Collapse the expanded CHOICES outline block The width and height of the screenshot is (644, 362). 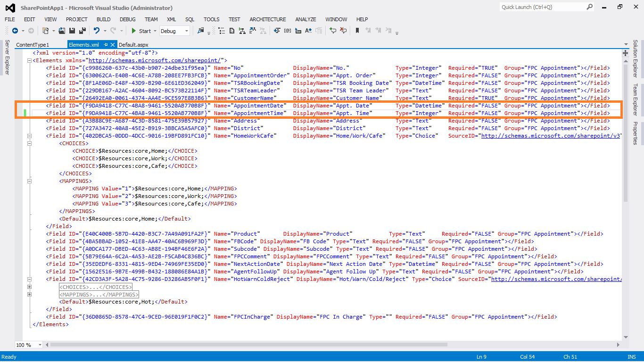[x=29, y=143]
